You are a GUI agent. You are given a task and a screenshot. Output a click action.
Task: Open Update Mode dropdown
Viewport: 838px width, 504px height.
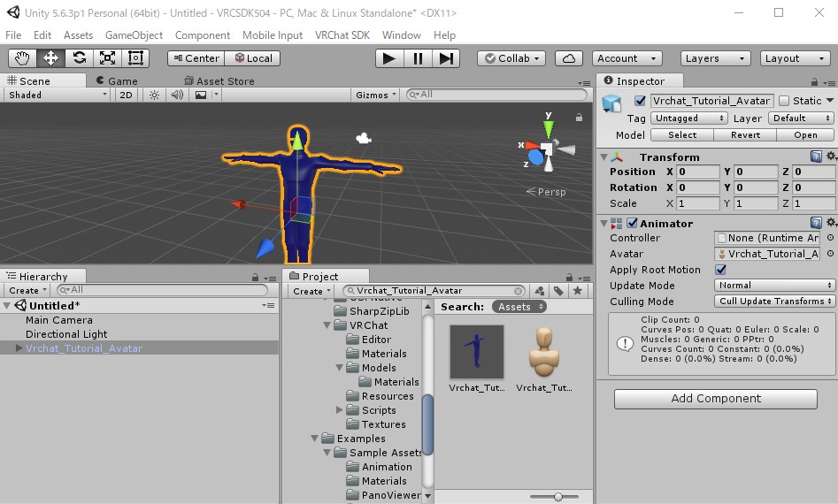pos(774,286)
